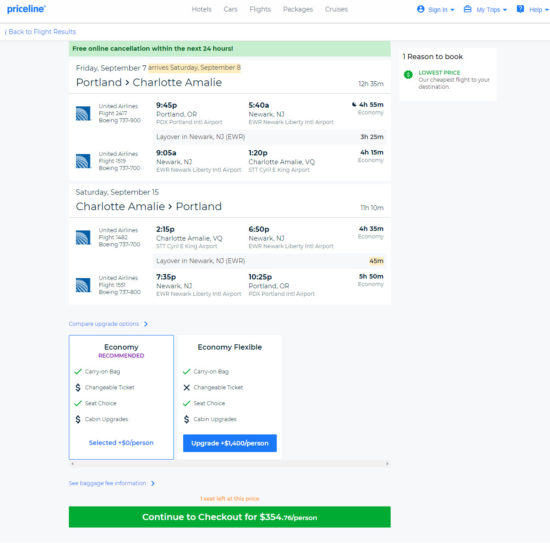Screen dimensions: 550x543
Task: Open the Hotels section
Action: coord(202,9)
